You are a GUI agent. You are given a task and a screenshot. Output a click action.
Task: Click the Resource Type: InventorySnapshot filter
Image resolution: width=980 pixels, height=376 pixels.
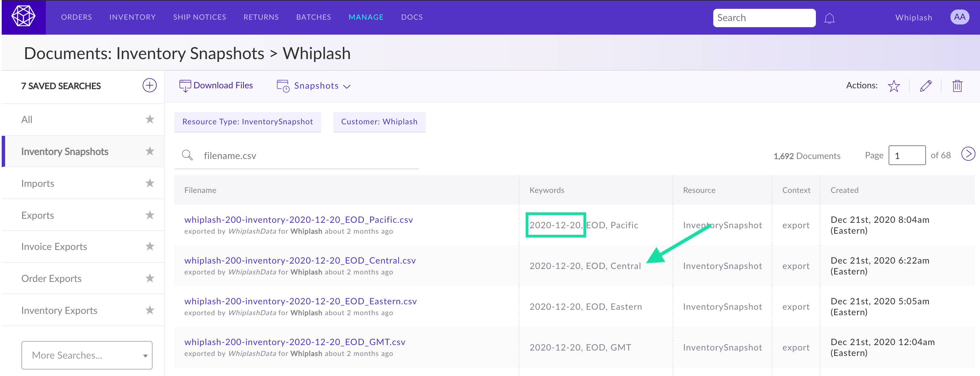(248, 122)
